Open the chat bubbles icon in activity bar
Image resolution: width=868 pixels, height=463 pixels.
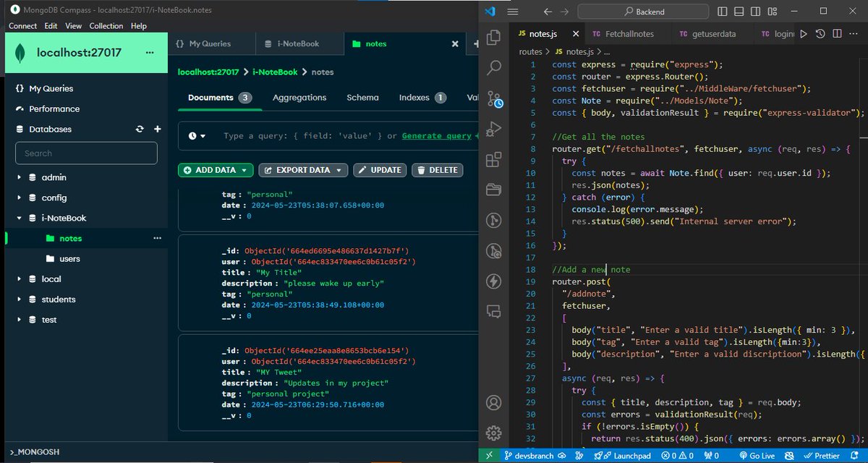pos(495,312)
